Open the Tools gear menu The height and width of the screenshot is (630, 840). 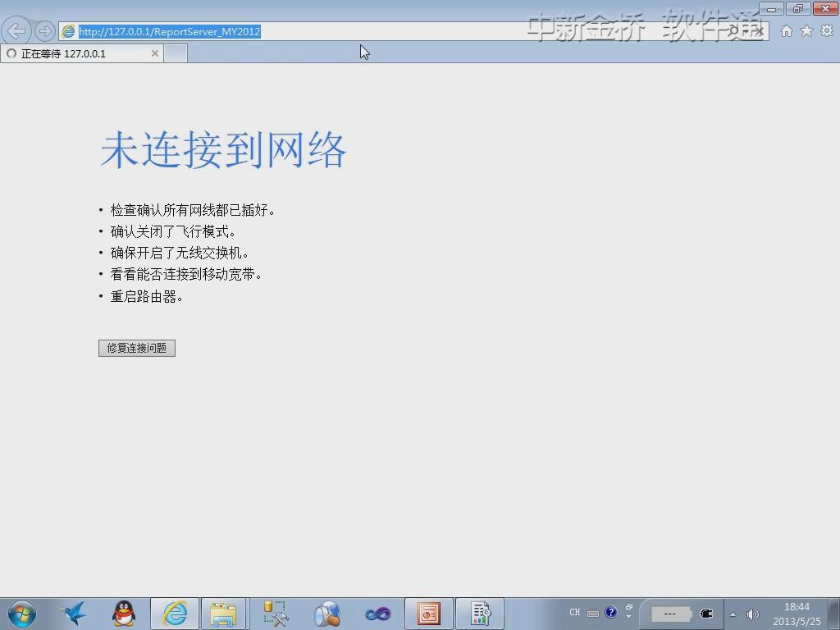827,31
